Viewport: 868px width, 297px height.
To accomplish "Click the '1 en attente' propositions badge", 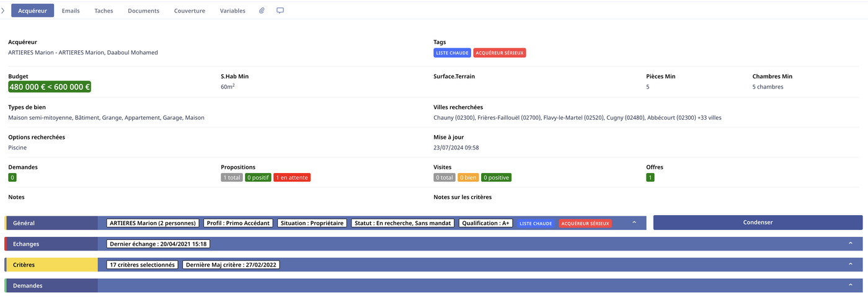I will pyautogui.click(x=291, y=177).
